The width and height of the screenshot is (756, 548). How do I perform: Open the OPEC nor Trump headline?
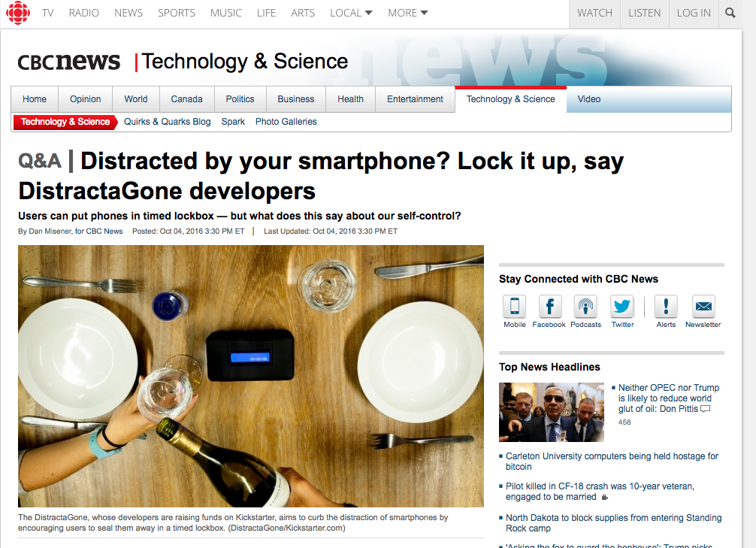(x=668, y=398)
